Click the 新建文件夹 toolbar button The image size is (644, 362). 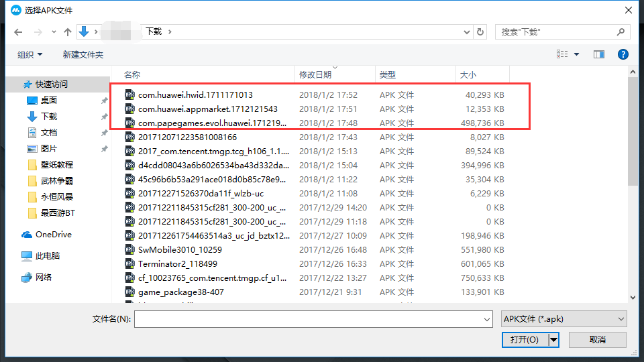pos(83,54)
